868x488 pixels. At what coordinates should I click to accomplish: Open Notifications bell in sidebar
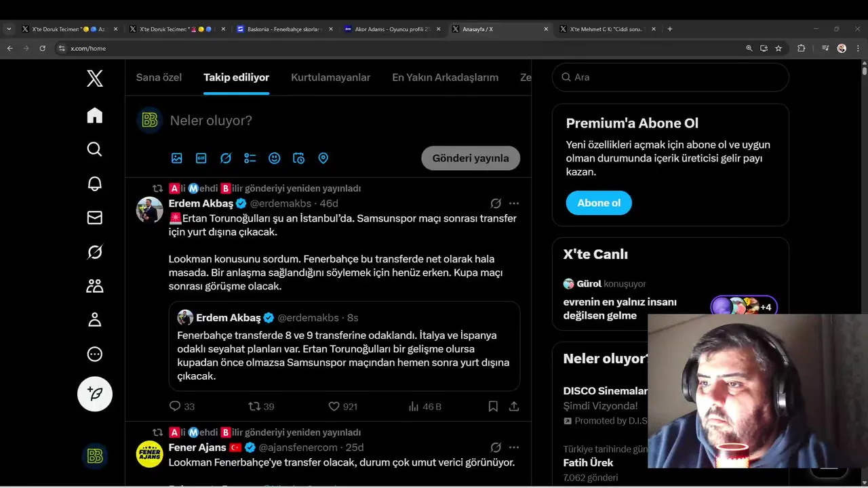[95, 184]
